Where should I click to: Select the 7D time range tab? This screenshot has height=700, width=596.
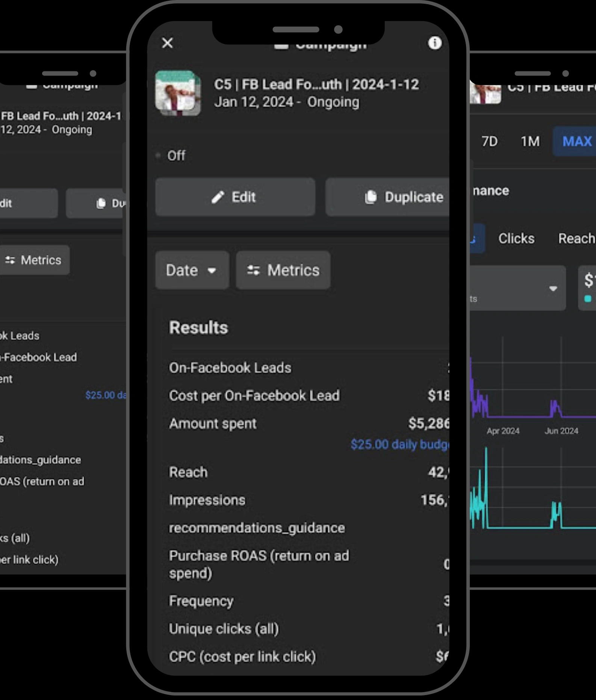point(489,141)
